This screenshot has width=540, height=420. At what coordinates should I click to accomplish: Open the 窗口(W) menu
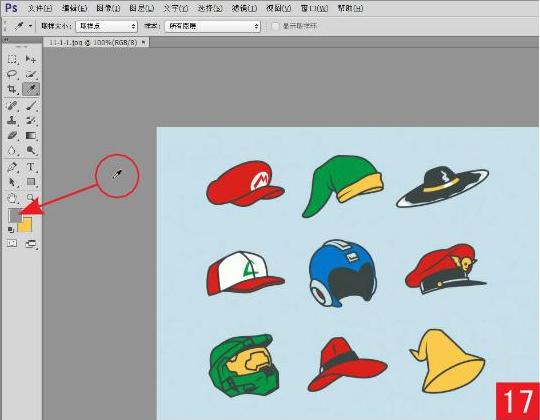pyautogui.click(x=314, y=8)
